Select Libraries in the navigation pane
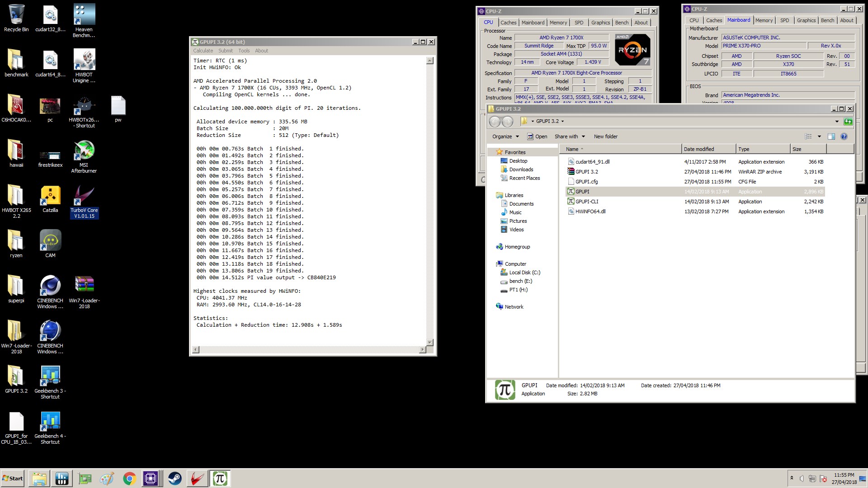868x488 pixels. (514, 195)
